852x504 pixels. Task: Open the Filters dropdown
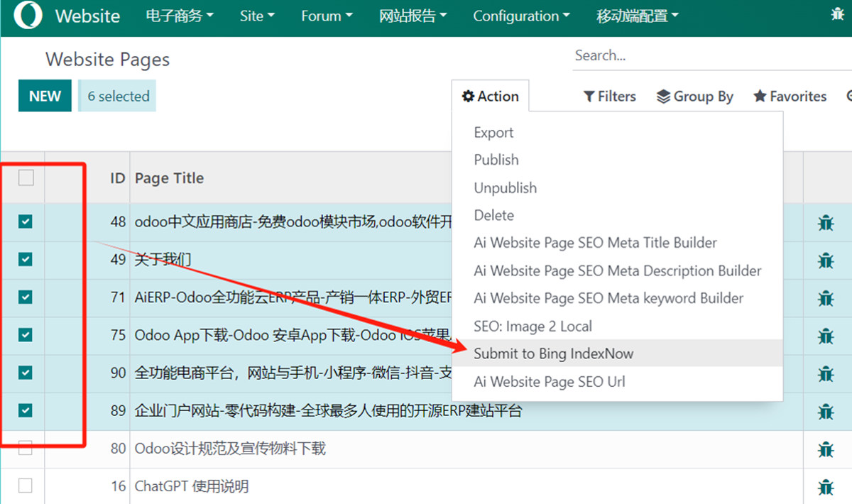(609, 96)
